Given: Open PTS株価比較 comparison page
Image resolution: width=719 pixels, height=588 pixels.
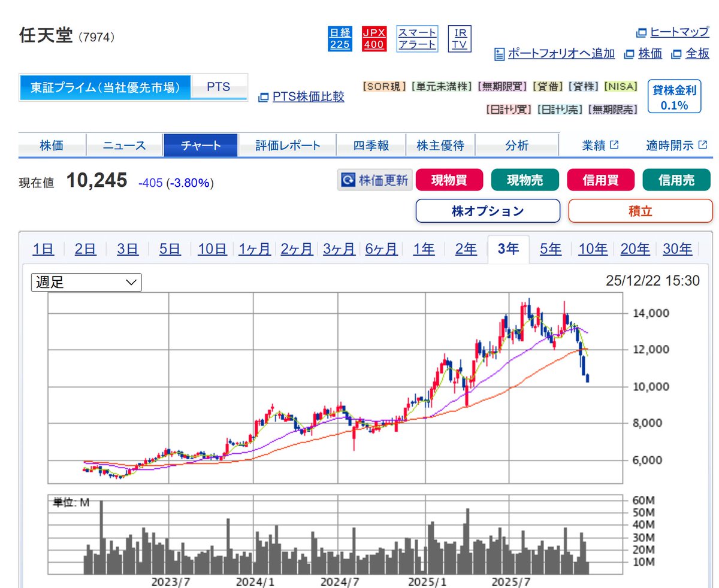Looking at the screenshot, I should click(x=307, y=98).
